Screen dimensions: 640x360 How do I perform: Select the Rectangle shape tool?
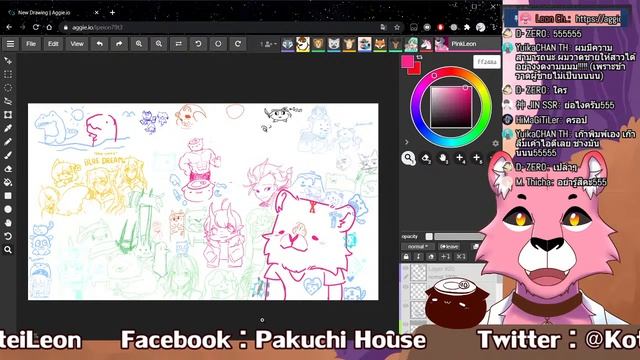[x=8, y=196]
